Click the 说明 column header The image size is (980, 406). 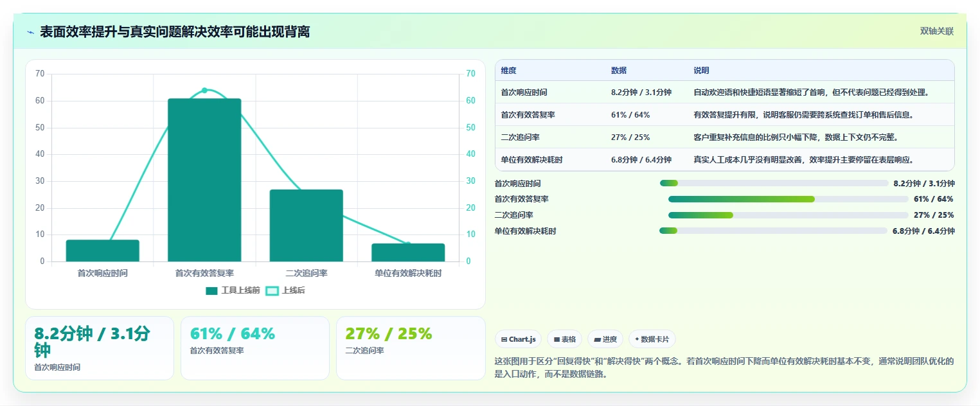click(x=701, y=71)
